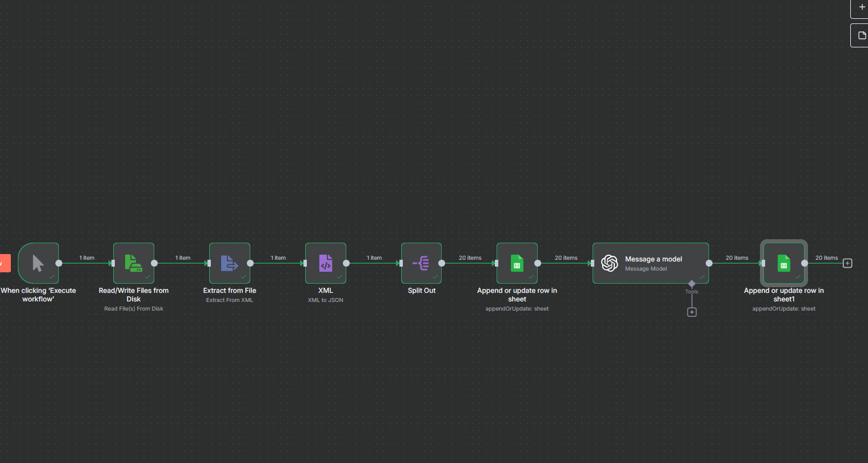
Task: Open the Extract from File node
Action: (230, 263)
